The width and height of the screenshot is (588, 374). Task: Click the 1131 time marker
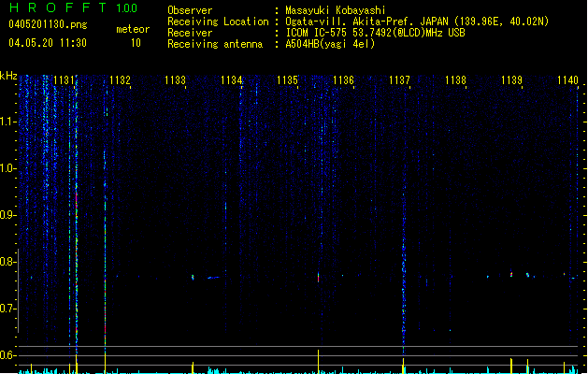coord(64,80)
